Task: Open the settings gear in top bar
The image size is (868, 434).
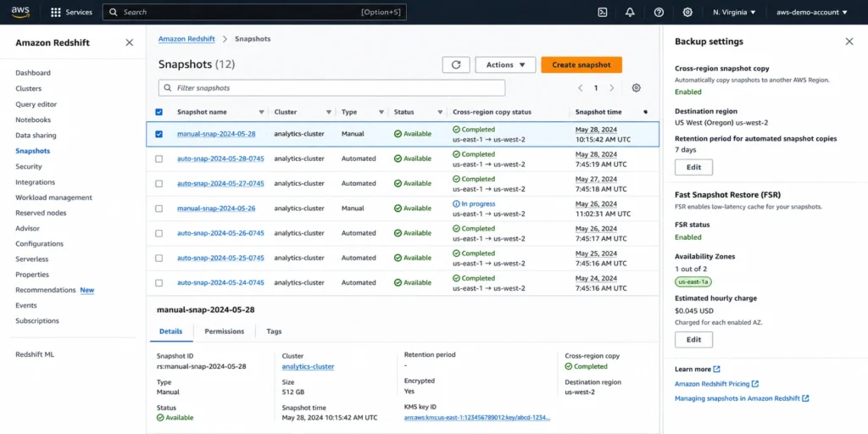Action: [687, 12]
